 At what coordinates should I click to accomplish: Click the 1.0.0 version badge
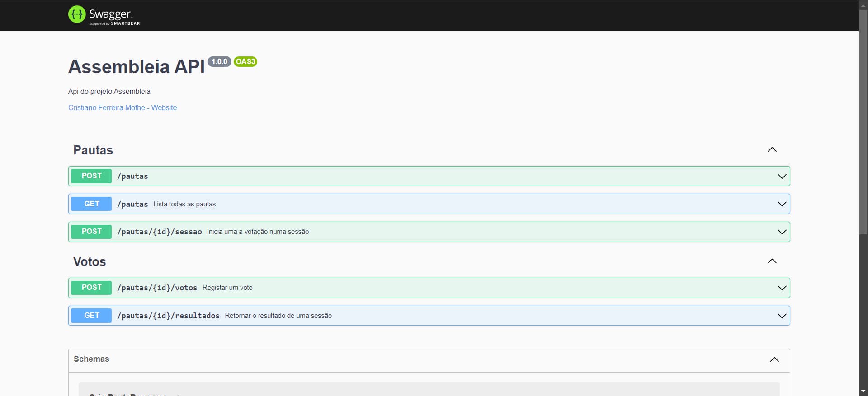tap(219, 61)
